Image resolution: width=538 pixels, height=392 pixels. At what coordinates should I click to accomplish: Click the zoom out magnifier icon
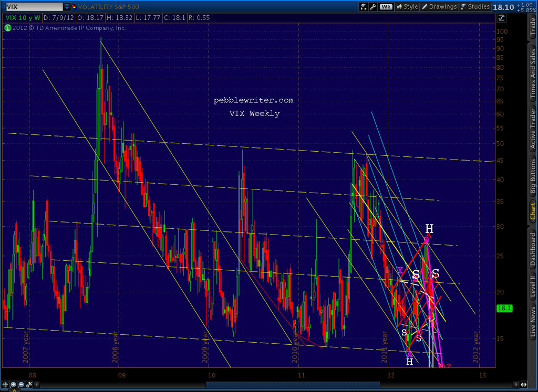tap(21, 385)
